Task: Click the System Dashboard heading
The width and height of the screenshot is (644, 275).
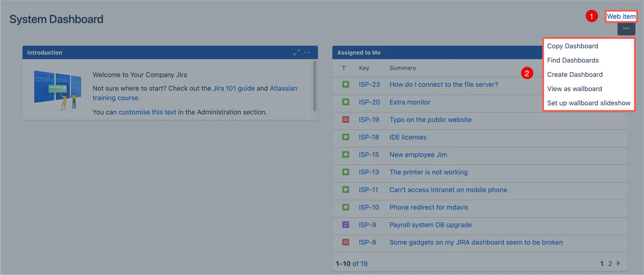Action: point(56,19)
